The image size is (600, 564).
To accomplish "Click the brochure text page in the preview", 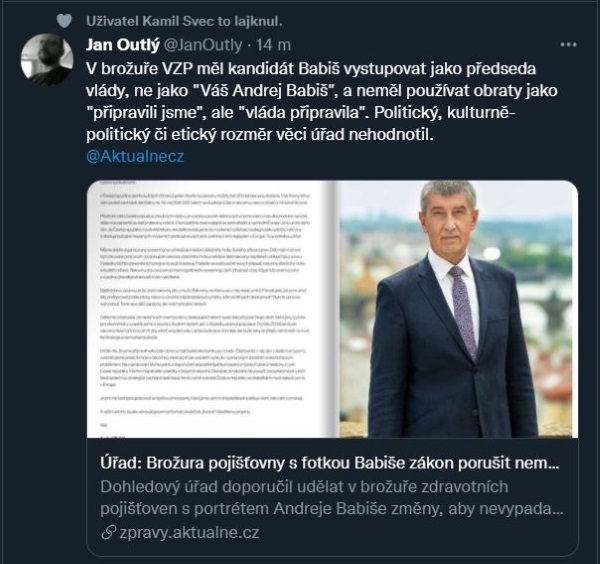I will click(x=210, y=309).
